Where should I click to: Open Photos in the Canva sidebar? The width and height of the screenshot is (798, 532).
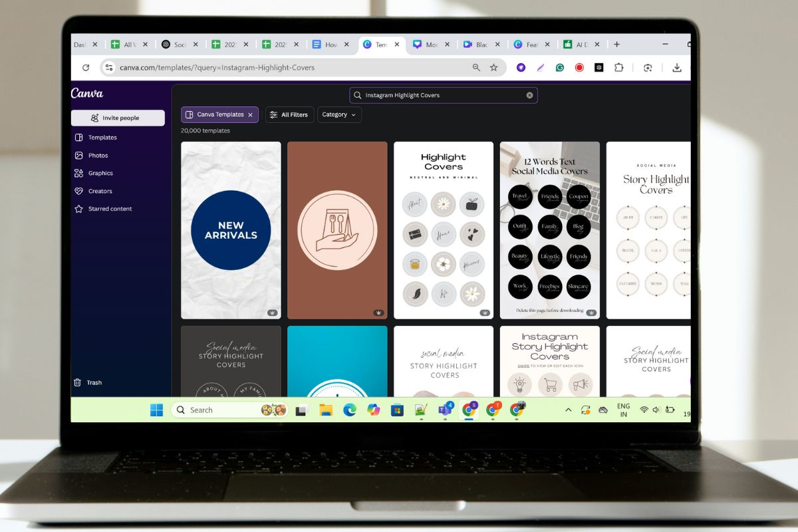[98, 156]
